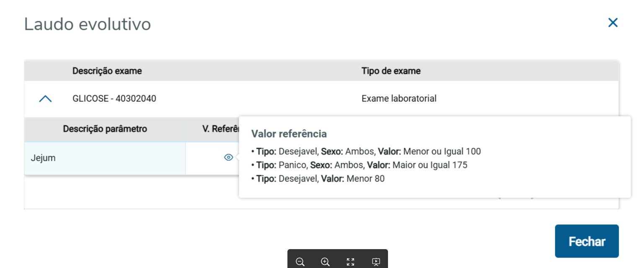This screenshot has width=644, height=268.
Task: Close the Laudo evolutivo dialog with X
Action: (x=613, y=23)
